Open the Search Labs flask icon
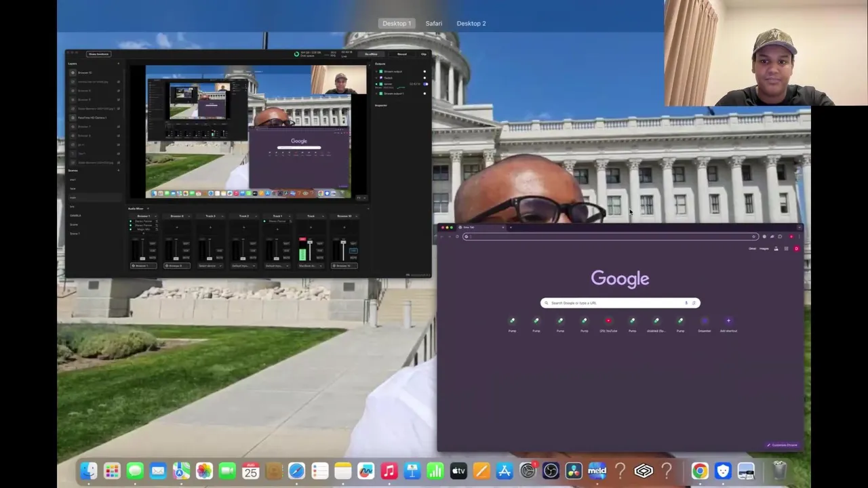Screen dimensions: 868x488 [776, 249]
